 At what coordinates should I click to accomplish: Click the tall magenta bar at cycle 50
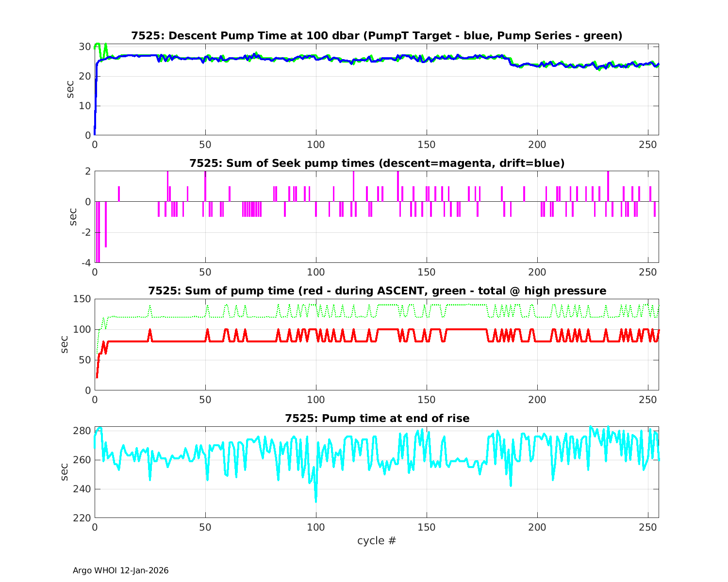coord(205,186)
